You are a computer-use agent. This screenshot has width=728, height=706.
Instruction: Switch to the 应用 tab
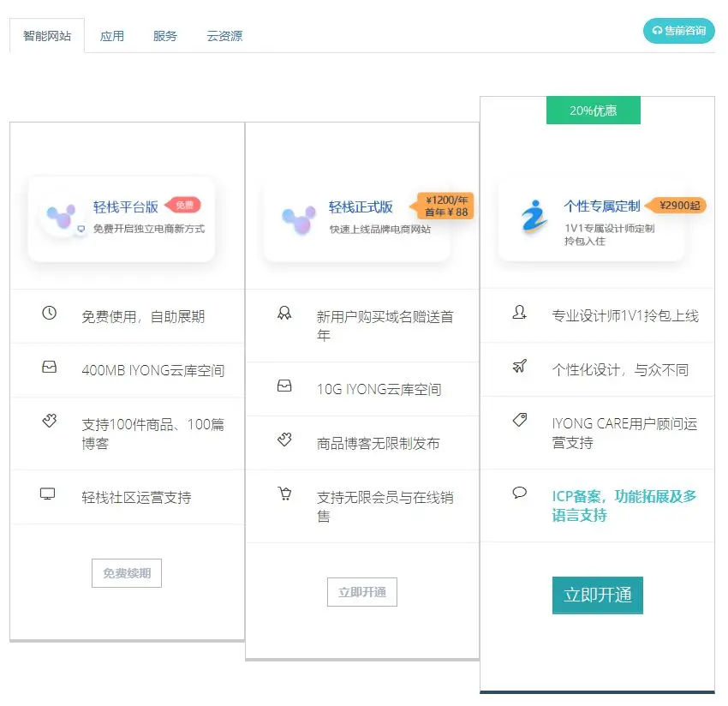point(112,36)
